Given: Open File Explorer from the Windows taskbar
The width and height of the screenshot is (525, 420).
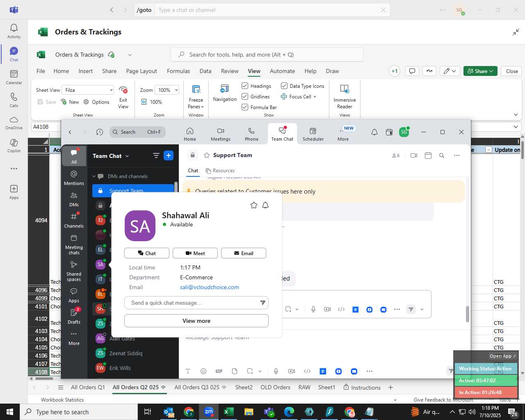Looking at the screenshot, I should coord(249,412).
